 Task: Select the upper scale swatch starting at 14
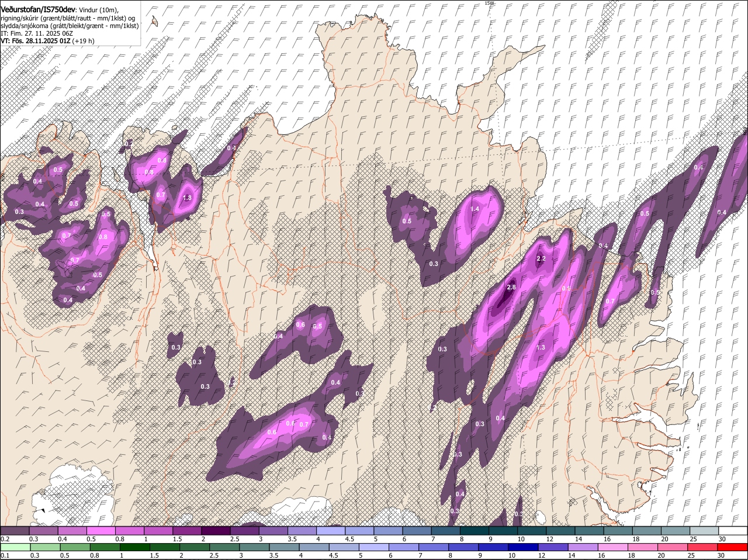point(589,531)
